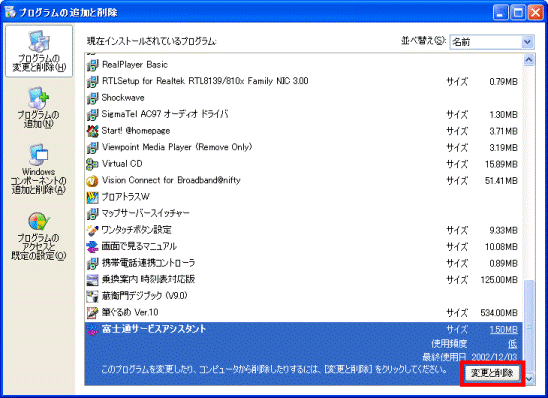This screenshot has width=548, height=398.
Task: Select 携帯電話連携コントローラ icon
Action: click(x=93, y=263)
